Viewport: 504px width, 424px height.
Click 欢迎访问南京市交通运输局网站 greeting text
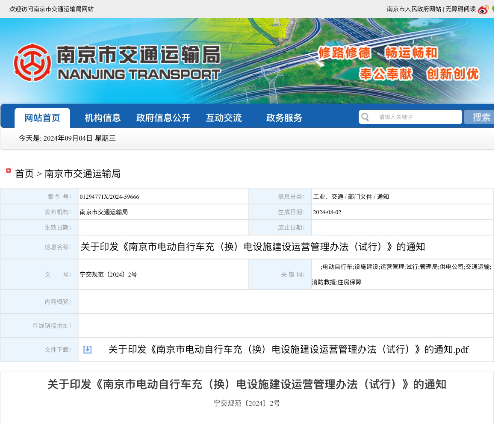click(51, 9)
